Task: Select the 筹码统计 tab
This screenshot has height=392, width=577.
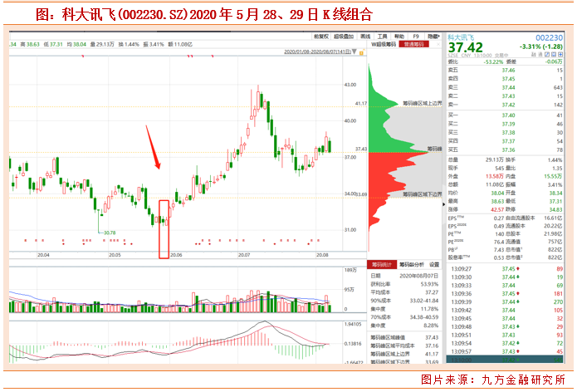Action: pyautogui.click(x=382, y=264)
